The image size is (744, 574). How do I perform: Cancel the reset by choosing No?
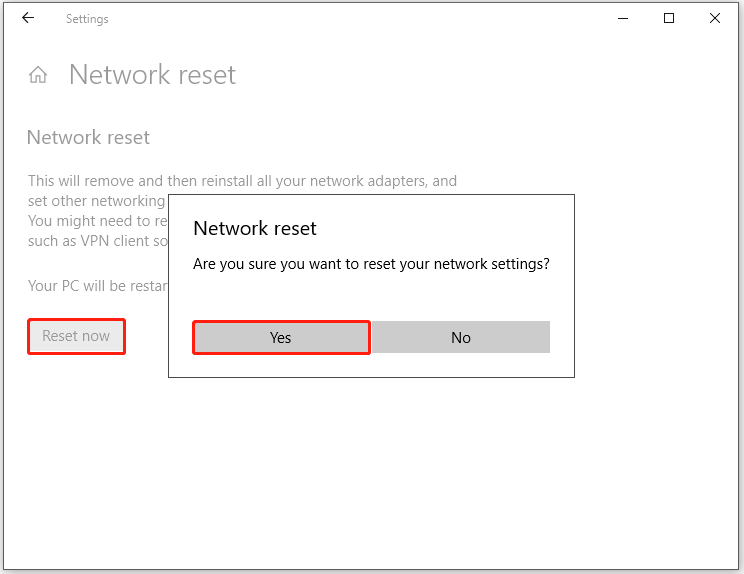(461, 337)
